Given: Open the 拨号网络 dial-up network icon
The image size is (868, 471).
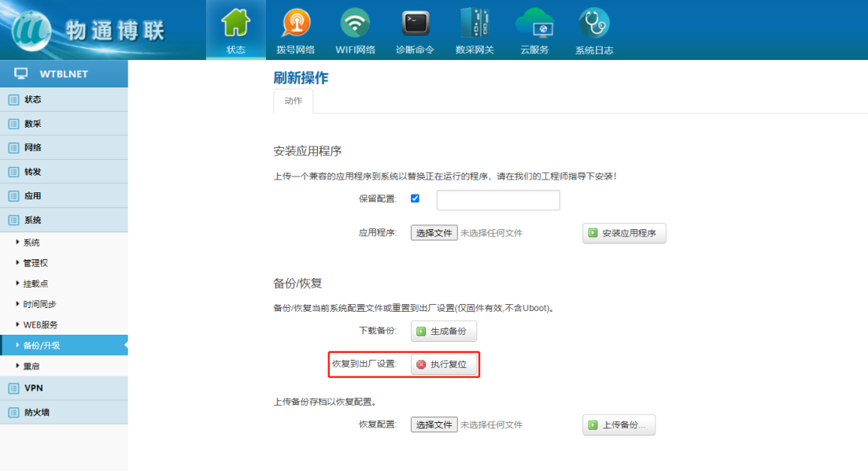Looking at the screenshot, I should click(296, 24).
